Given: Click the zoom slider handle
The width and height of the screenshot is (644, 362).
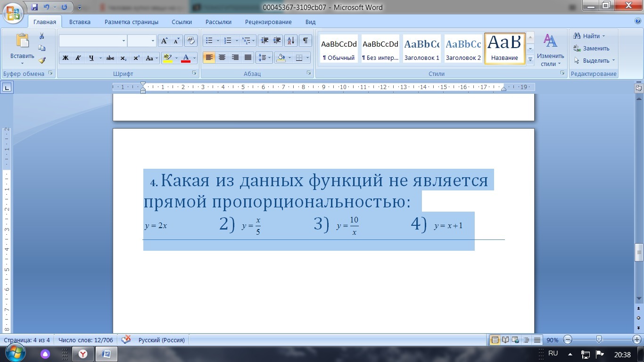Looking at the screenshot, I should 599,339.
